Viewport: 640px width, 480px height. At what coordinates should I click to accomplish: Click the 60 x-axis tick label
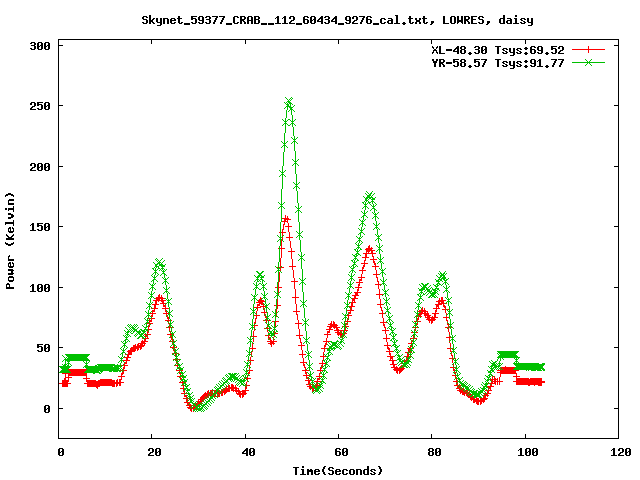tap(341, 452)
